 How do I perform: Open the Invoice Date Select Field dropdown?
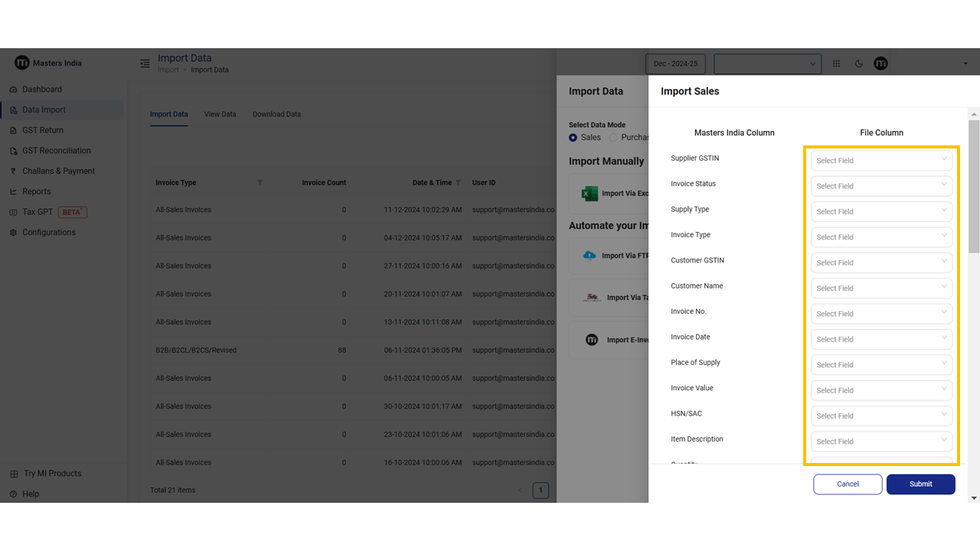tap(881, 339)
